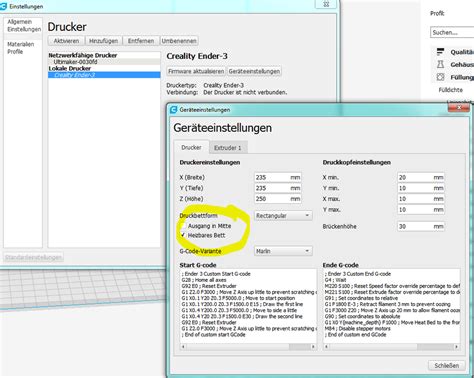Click the Gehäuse section icon in the profile panel

pos(440,64)
